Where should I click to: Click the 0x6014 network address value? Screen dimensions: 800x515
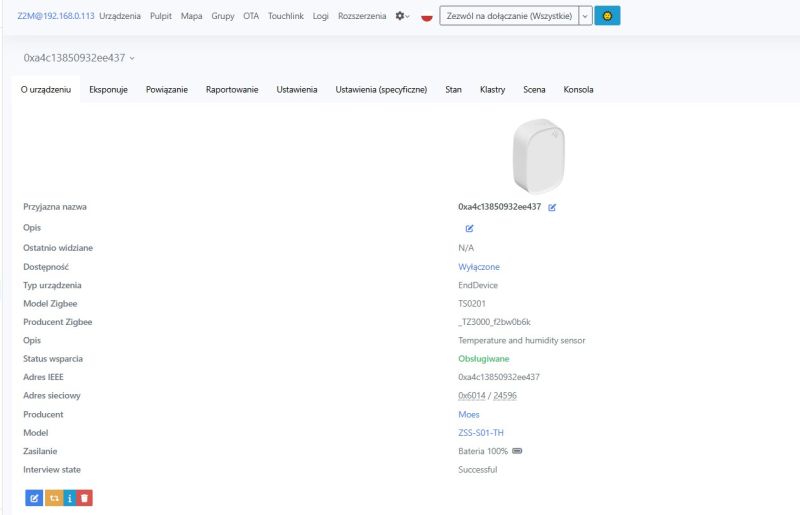[x=471, y=395]
